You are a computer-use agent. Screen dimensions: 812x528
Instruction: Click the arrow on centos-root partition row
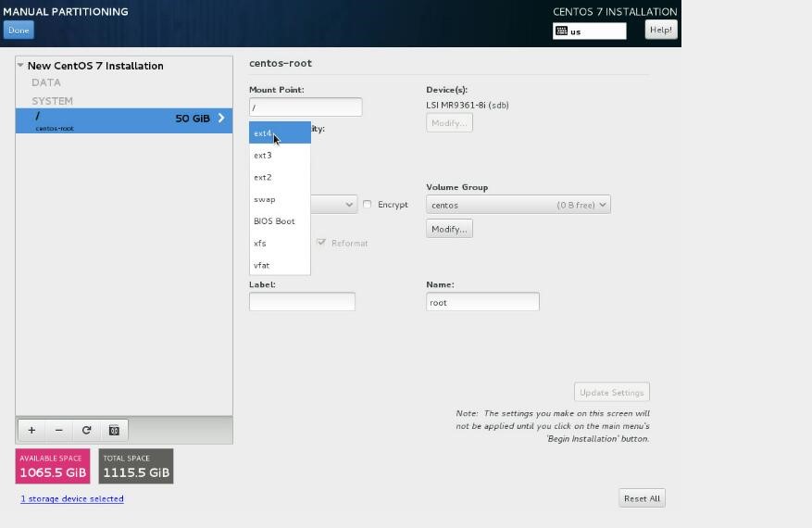tap(221, 119)
